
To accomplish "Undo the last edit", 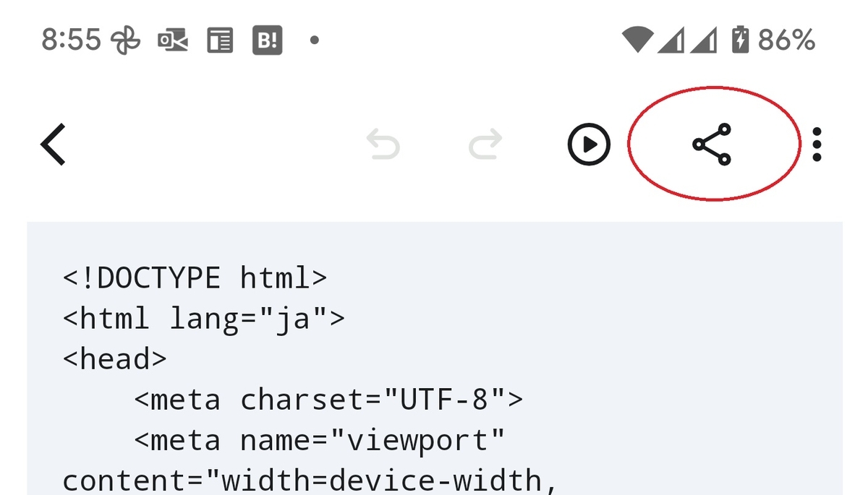I will (383, 144).
